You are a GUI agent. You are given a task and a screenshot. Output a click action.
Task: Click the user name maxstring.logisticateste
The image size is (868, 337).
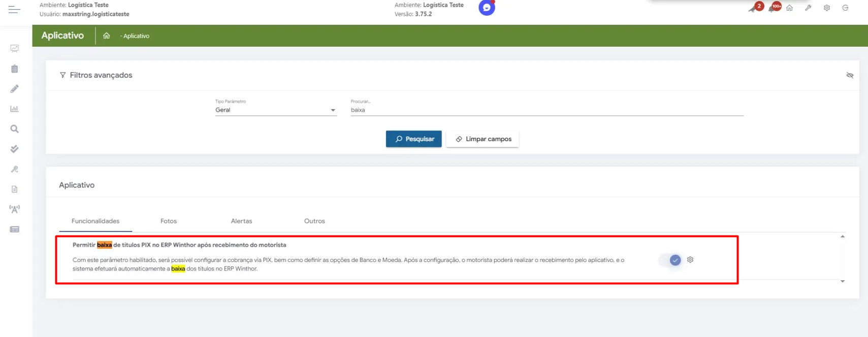pyautogui.click(x=95, y=14)
